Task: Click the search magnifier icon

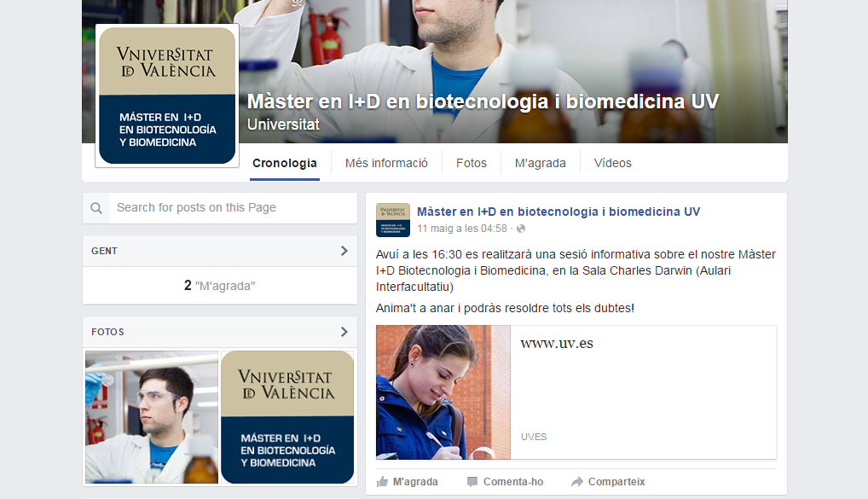Action: [96, 208]
